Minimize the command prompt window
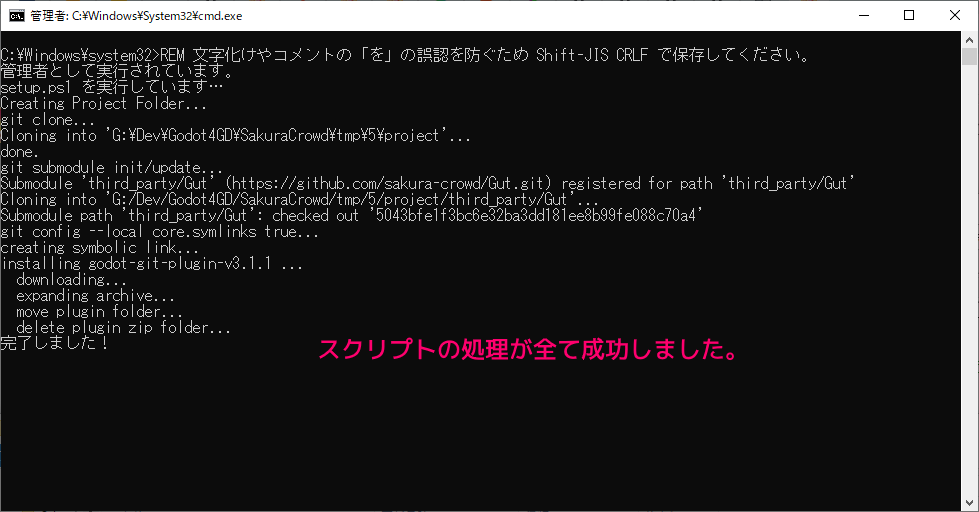 864,16
